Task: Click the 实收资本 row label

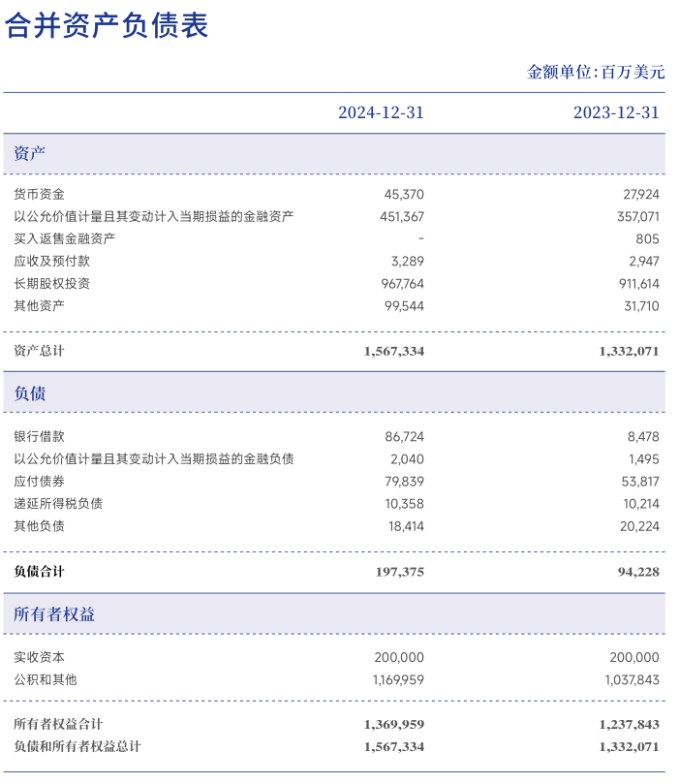Action: pyautogui.click(x=40, y=658)
